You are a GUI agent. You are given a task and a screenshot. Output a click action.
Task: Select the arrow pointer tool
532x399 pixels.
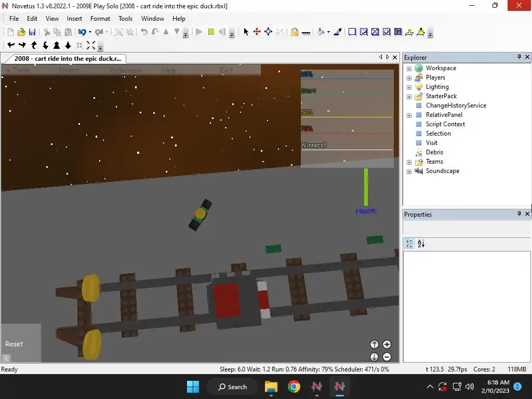pos(246,32)
